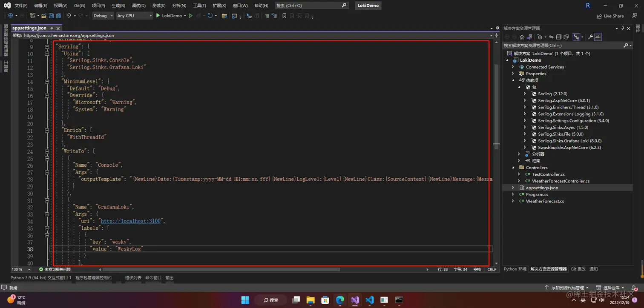Image resolution: width=644 pixels, height=308 pixels.
Task: Open Properties wrench icon in Solution Explorer
Action: 590,37
